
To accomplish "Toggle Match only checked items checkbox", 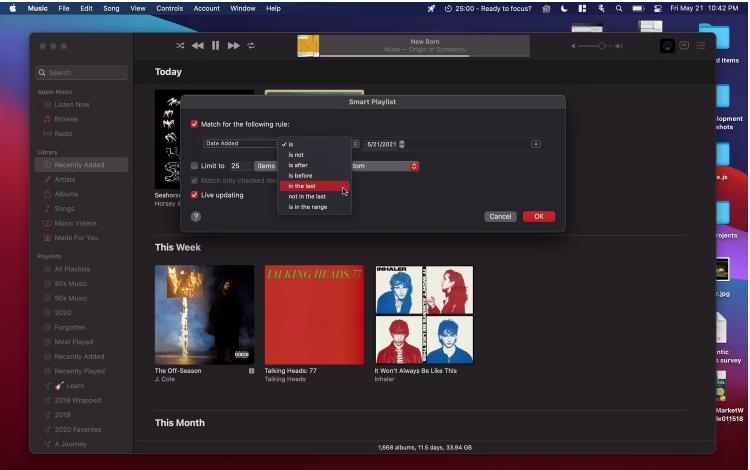I will (194, 181).
